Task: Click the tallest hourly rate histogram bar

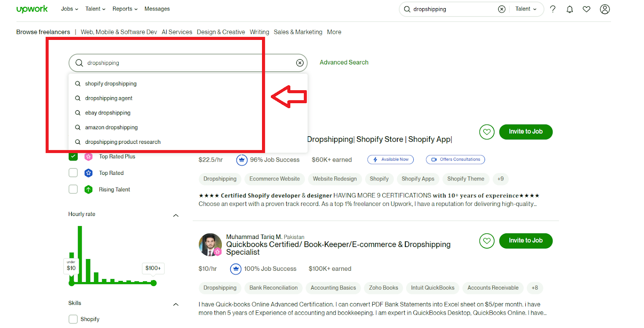Action: 80,254
